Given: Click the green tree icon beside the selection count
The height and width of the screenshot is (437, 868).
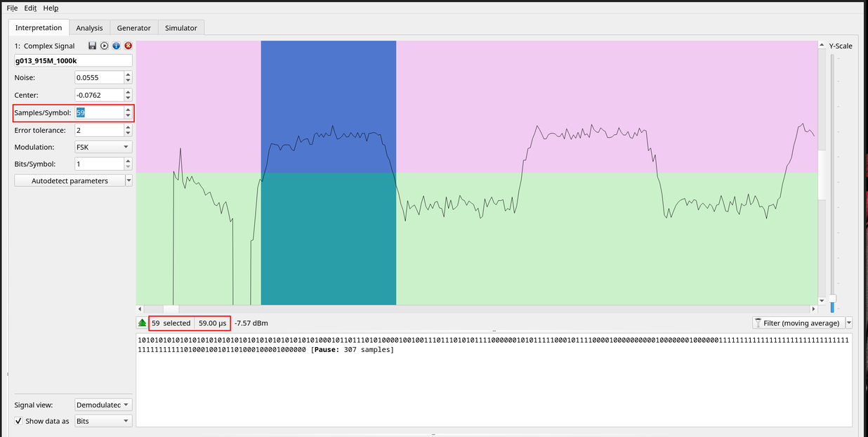Looking at the screenshot, I should [143, 323].
